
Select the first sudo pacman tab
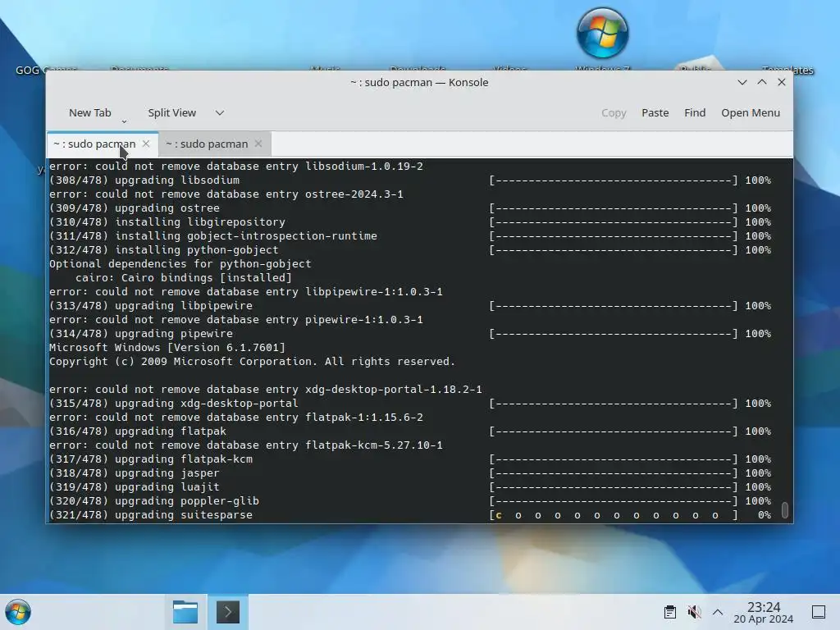pos(95,144)
